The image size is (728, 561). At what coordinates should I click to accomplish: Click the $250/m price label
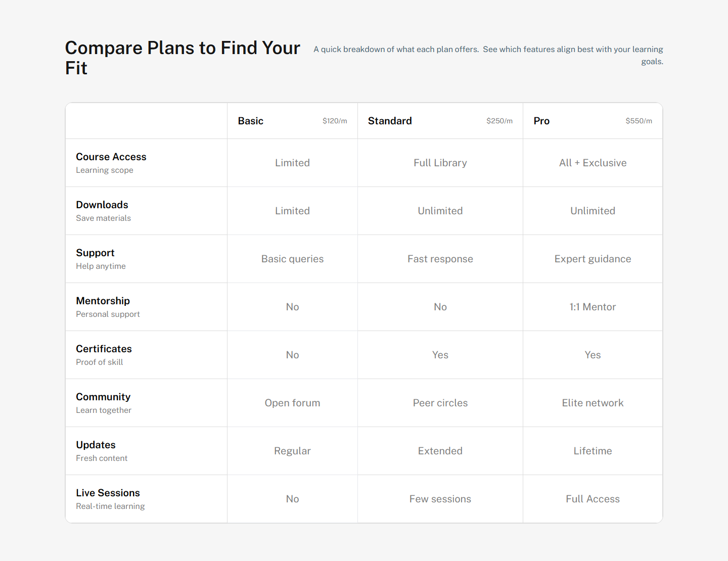pos(499,121)
